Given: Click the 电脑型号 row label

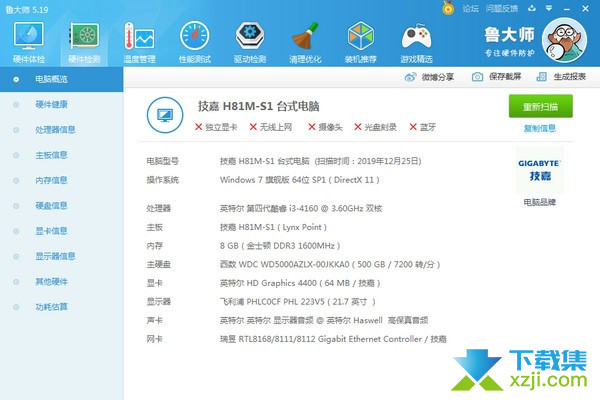Looking at the screenshot, I should (x=163, y=161).
